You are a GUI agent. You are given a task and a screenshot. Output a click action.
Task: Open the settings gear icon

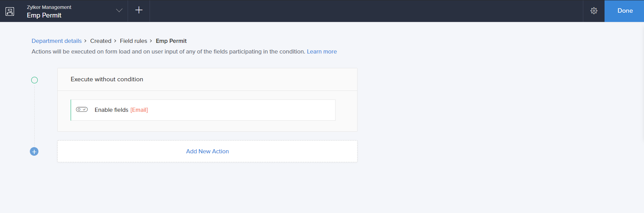(x=594, y=11)
